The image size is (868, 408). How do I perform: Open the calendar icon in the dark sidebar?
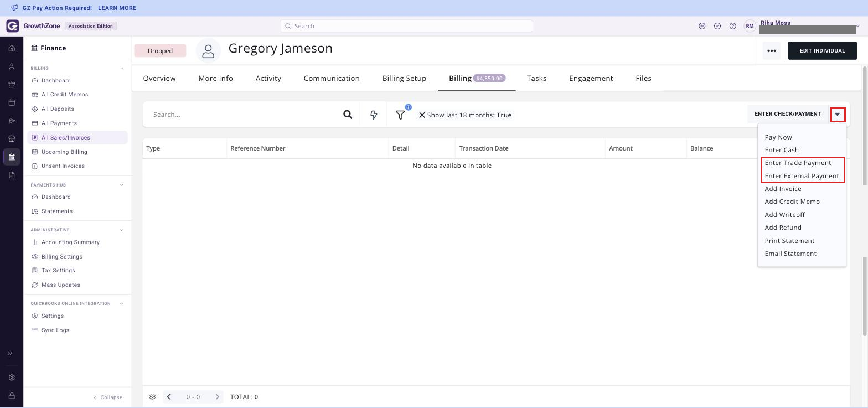pos(12,102)
